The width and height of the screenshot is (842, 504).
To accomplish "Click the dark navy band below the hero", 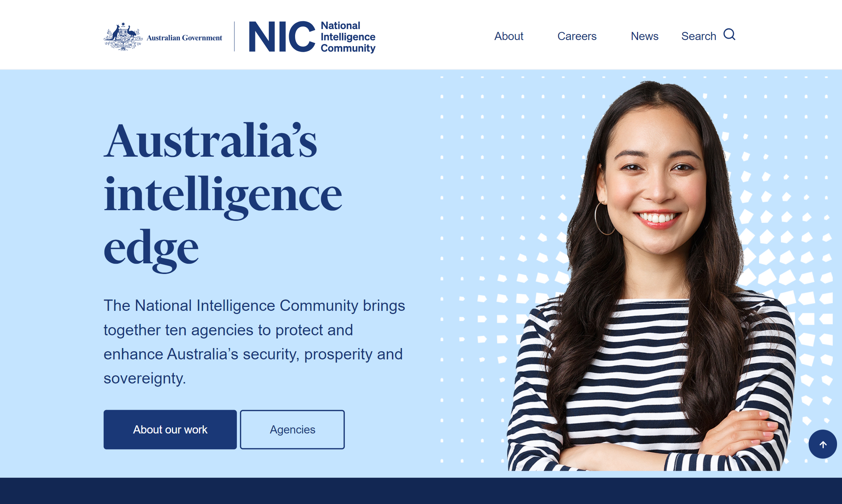I will [x=421, y=491].
